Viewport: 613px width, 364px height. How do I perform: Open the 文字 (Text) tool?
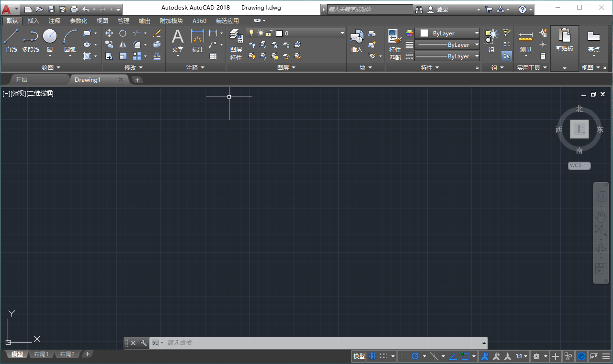pos(177,41)
